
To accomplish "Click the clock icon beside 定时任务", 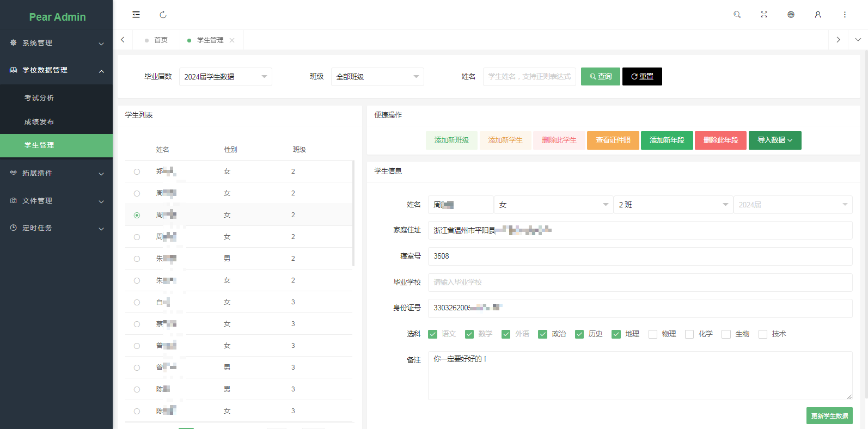I will tap(14, 228).
